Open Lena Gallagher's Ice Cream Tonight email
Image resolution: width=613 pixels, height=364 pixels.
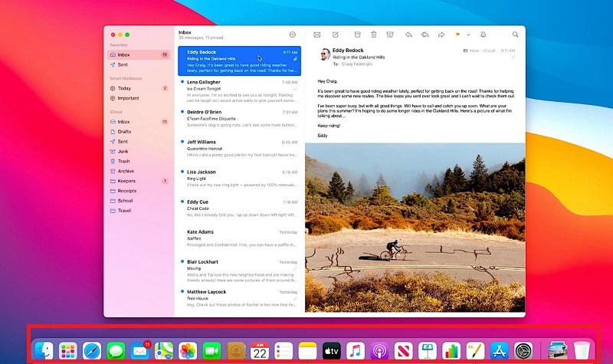(239, 88)
